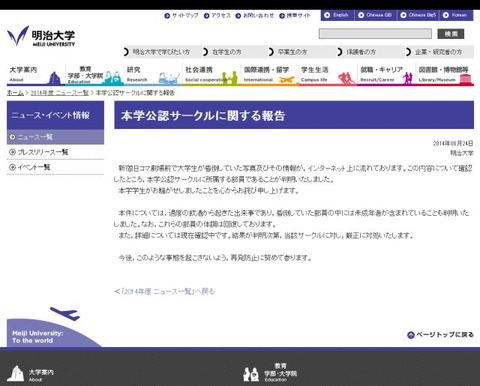
Task: Click the 検索 search button
Action: pyautogui.click(x=451, y=34)
